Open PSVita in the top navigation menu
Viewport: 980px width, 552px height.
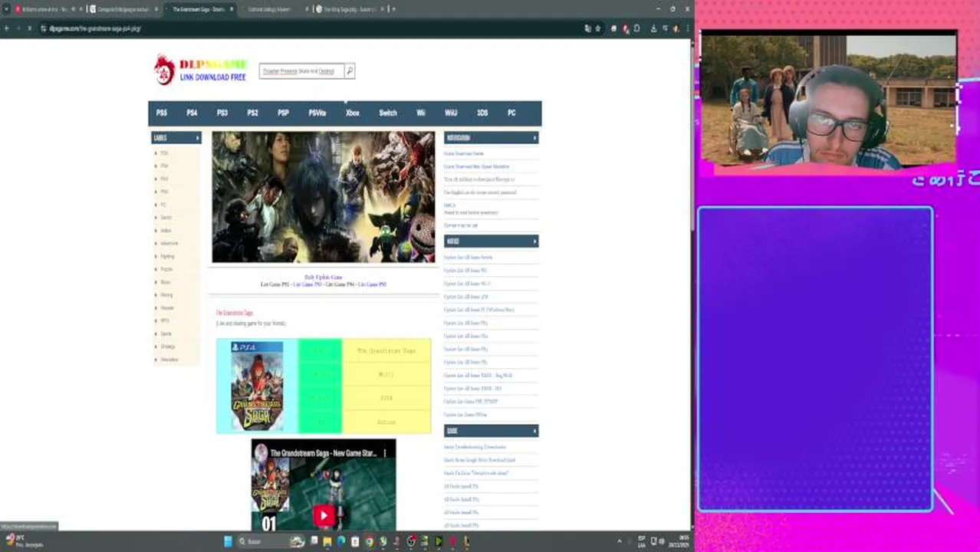(317, 113)
